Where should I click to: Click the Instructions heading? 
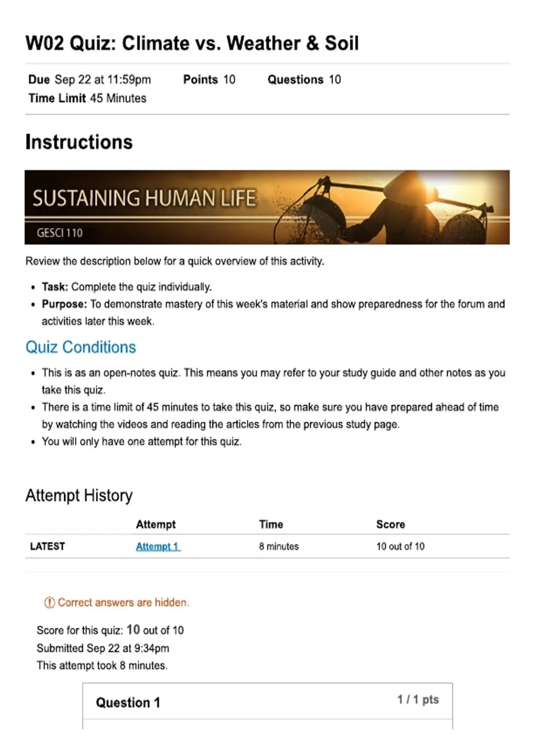79,142
